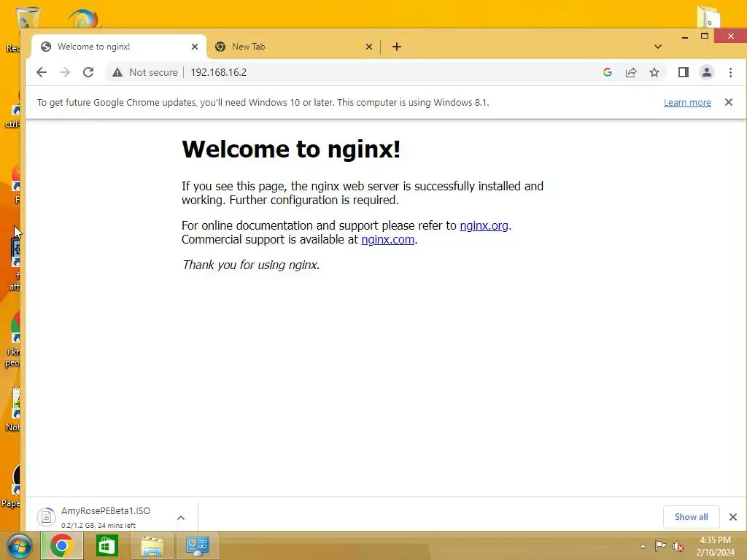Go back using the browser back arrow
Viewport: 747px width, 560px height.
(42, 72)
